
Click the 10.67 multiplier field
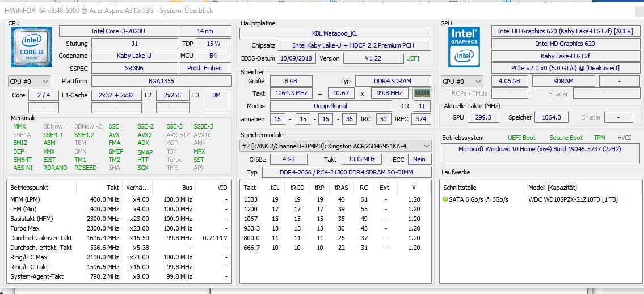coord(342,93)
